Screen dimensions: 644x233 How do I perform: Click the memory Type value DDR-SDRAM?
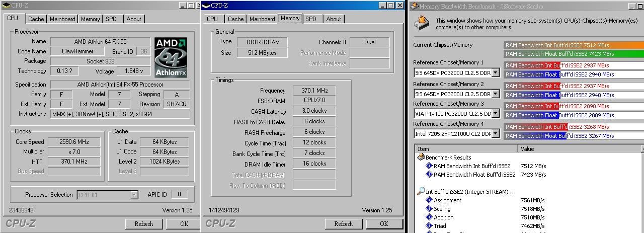tap(262, 42)
